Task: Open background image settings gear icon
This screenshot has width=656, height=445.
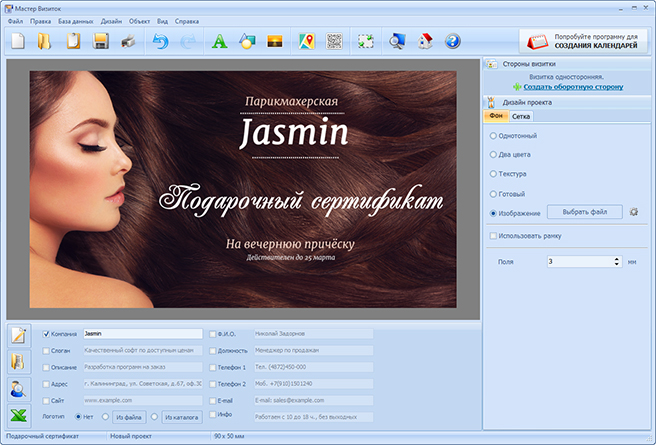Action: [634, 212]
